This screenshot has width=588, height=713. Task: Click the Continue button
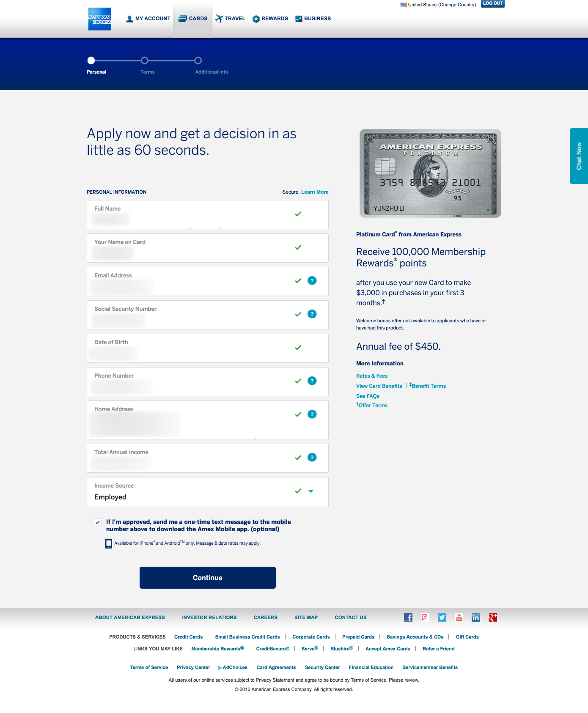(x=208, y=578)
